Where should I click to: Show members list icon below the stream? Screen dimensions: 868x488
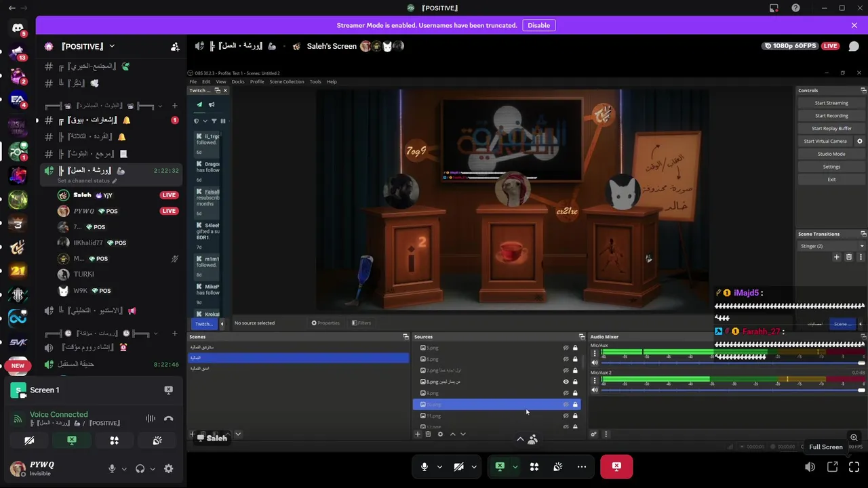pos(533,439)
